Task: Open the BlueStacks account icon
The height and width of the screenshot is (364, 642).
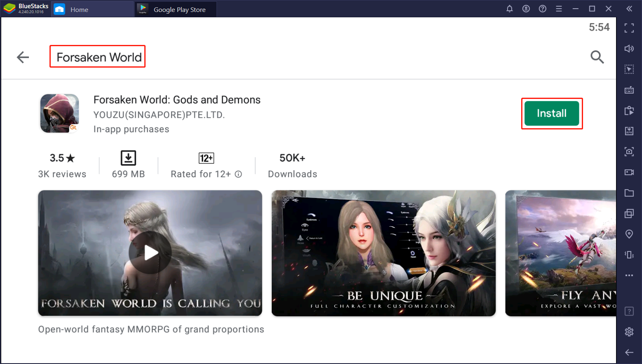Action: (526, 9)
